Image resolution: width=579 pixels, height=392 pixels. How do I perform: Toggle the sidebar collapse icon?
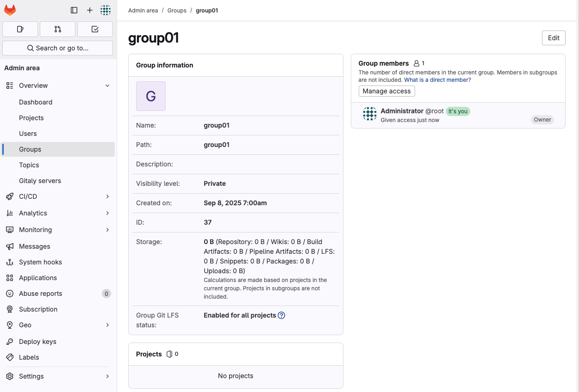pyautogui.click(x=74, y=10)
